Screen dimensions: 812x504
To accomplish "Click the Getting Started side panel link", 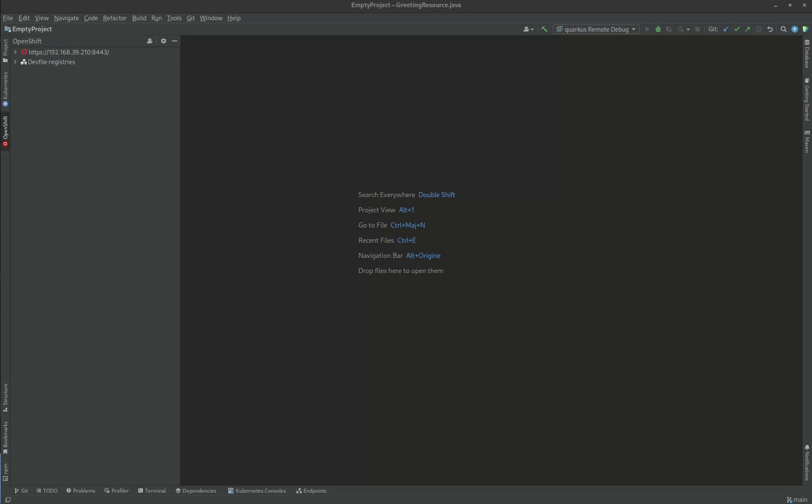I will pos(807,101).
